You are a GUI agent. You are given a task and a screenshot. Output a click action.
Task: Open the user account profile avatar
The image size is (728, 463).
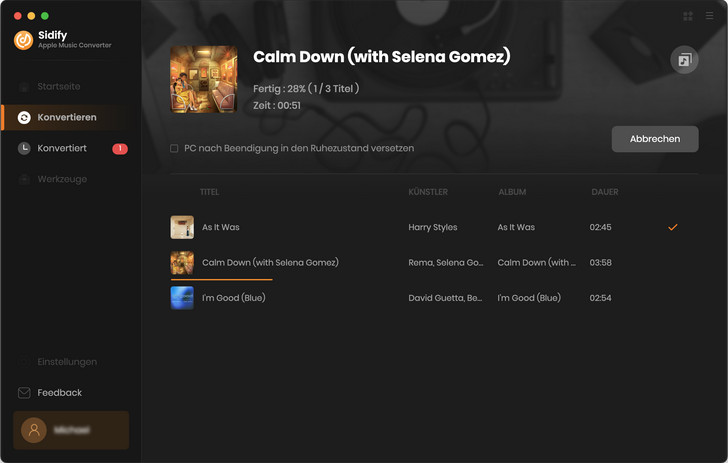pyautogui.click(x=34, y=430)
